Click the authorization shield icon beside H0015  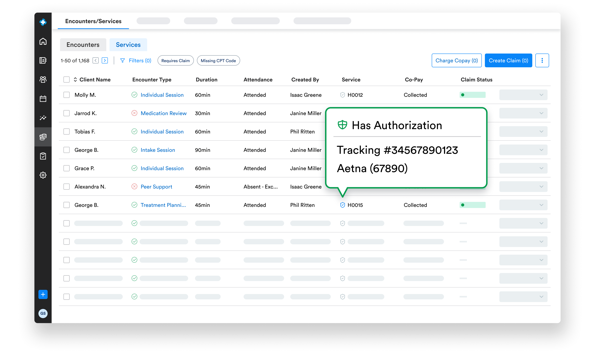(x=342, y=205)
